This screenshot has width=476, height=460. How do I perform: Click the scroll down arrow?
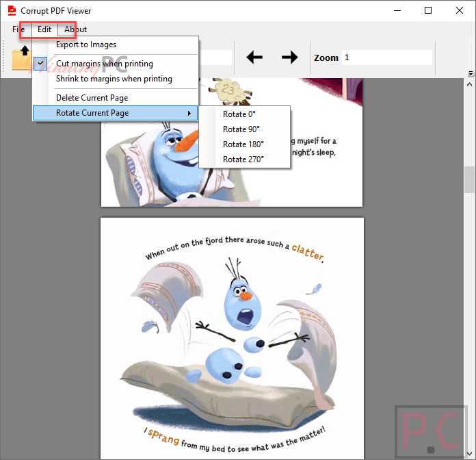(x=469, y=454)
